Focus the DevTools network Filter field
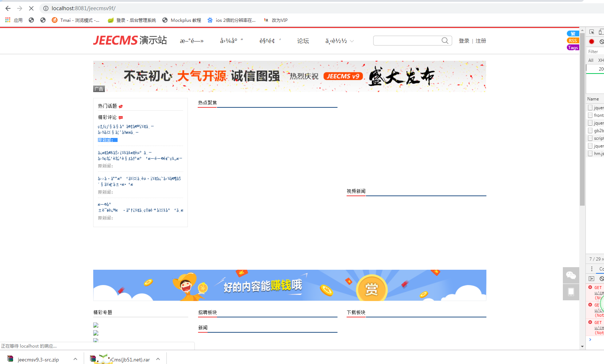The width and height of the screenshot is (604, 364). click(x=596, y=52)
